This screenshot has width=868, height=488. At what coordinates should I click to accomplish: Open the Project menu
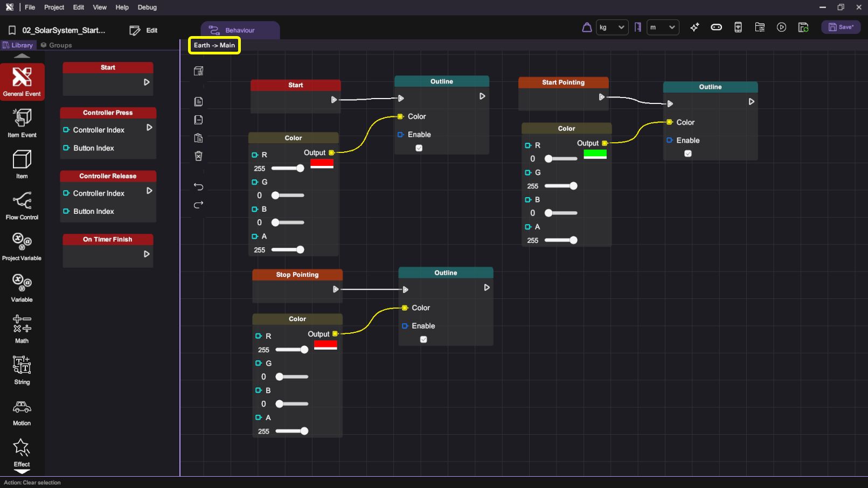pyautogui.click(x=54, y=8)
